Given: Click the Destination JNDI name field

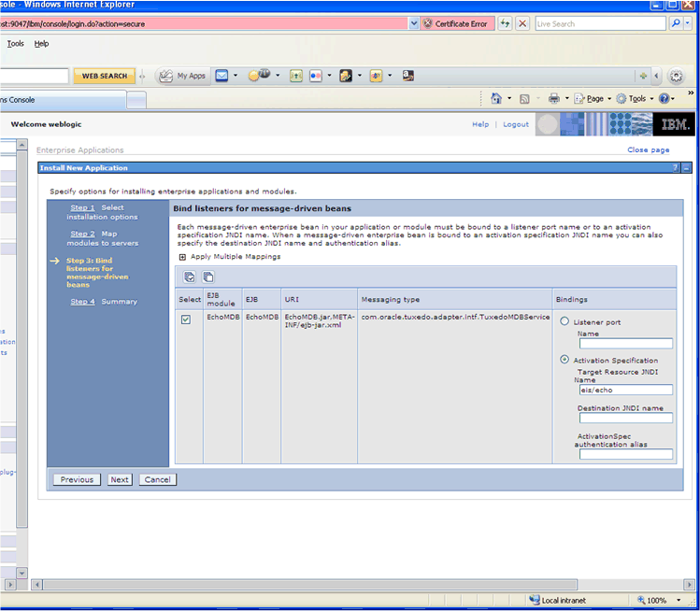Looking at the screenshot, I should coord(626,418).
